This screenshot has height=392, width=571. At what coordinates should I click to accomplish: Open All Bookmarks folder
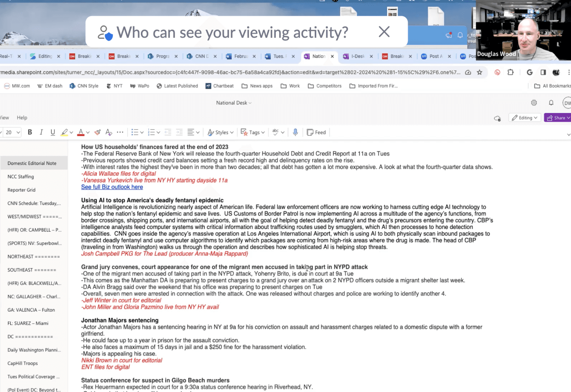pos(552,86)
